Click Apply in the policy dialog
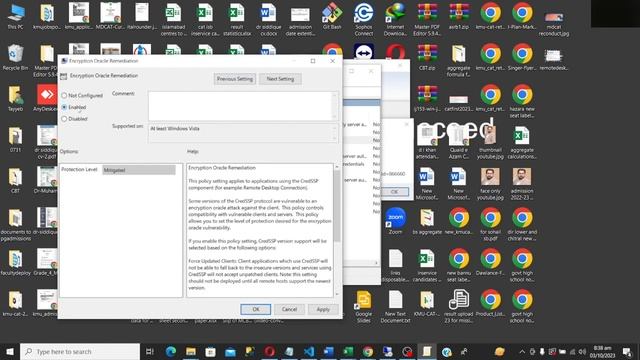Image resolution: width=640 pixels, height=360 pixels. pos(323,309)
